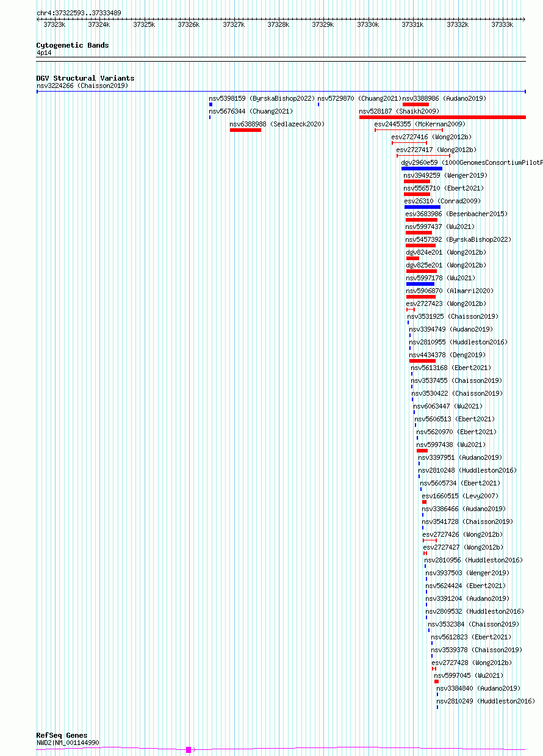Click the Cytogenetic Bands track title
The width and height of the screenshot is (543, 756).
(x=73, y=45)
